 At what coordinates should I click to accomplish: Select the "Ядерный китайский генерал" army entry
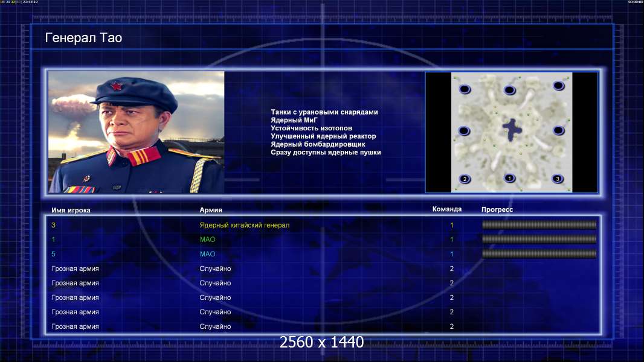coord(245,225)
